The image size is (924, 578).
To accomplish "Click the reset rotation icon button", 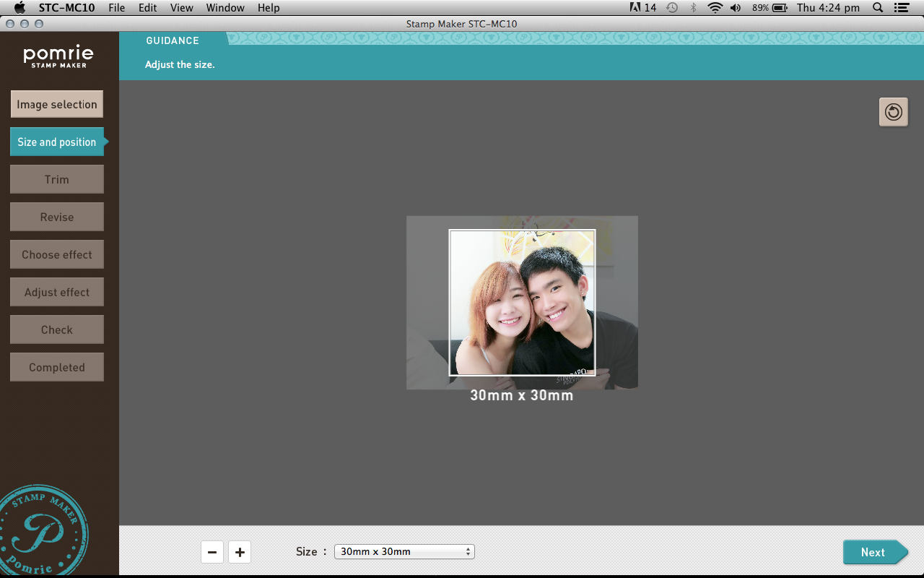I will 893,112.
